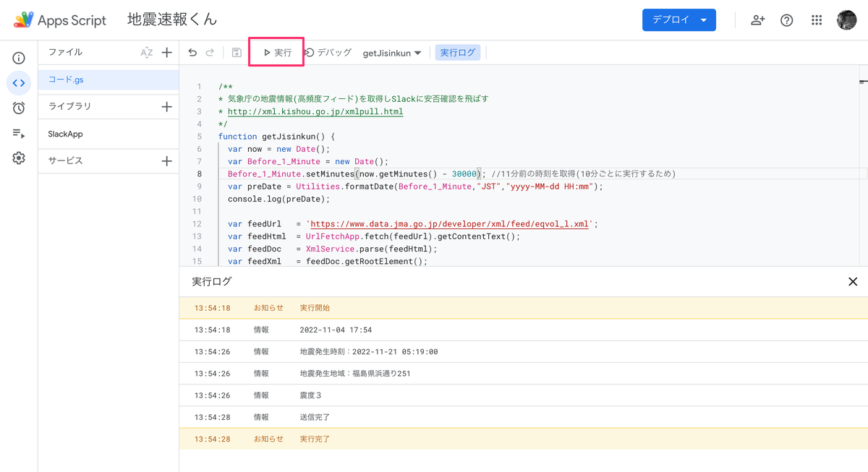Open the Editor code icon in sidebar
This screenshot has height=472, width=868.
coord(19,83)
